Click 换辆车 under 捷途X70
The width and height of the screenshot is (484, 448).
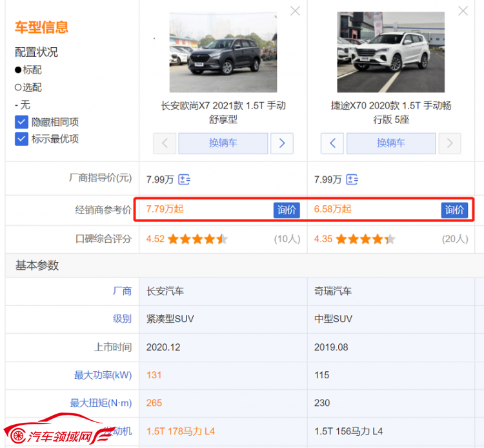391,143
